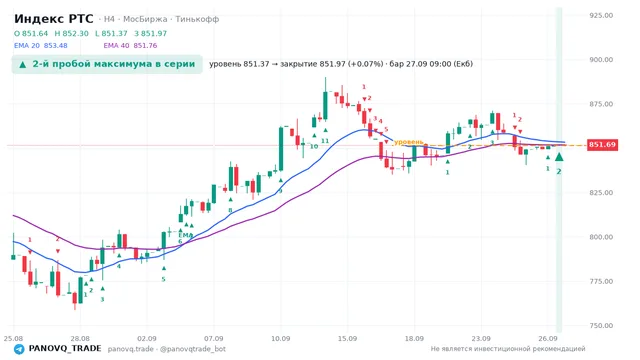Click the large green triangle marker near 26.09
This screenshot has height=360, width=640.
coord(559,157)
